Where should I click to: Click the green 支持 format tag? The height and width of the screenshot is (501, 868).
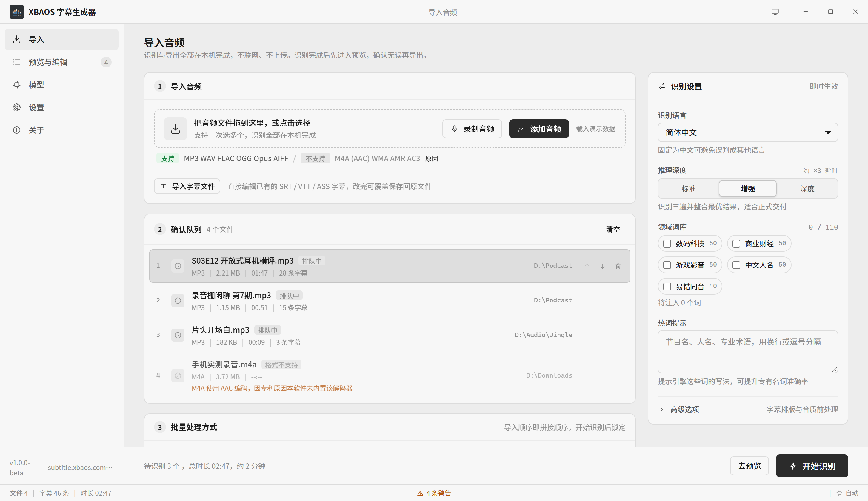[x=168, y=159]
